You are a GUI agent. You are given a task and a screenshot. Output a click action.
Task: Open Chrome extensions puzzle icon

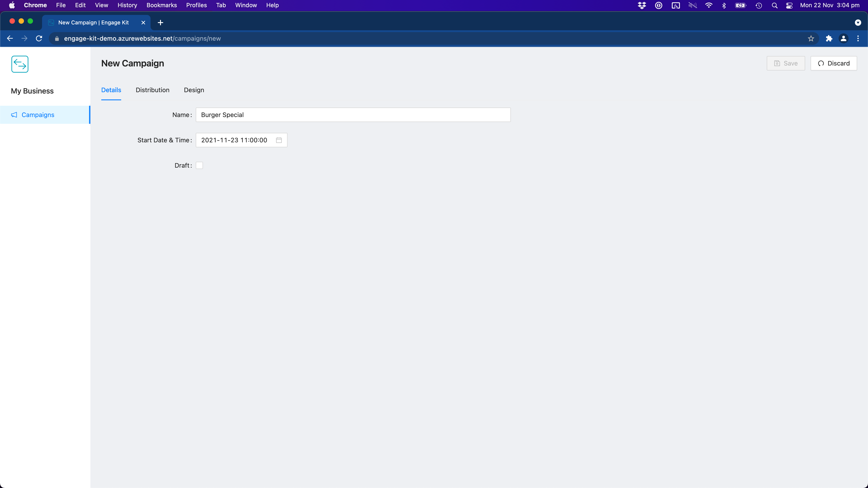(x=829, y=38)
